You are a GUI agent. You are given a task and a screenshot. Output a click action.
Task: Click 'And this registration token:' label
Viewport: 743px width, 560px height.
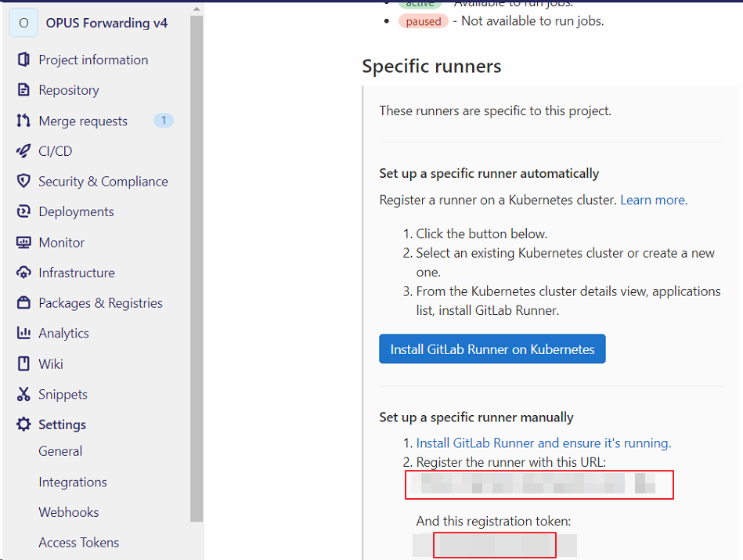pos(493,521)
